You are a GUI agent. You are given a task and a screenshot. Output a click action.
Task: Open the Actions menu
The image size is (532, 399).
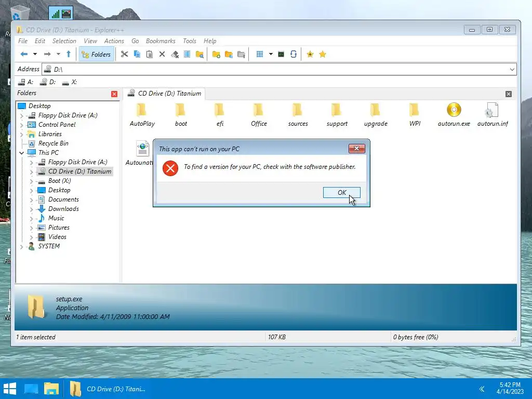(x=114, y=41)
